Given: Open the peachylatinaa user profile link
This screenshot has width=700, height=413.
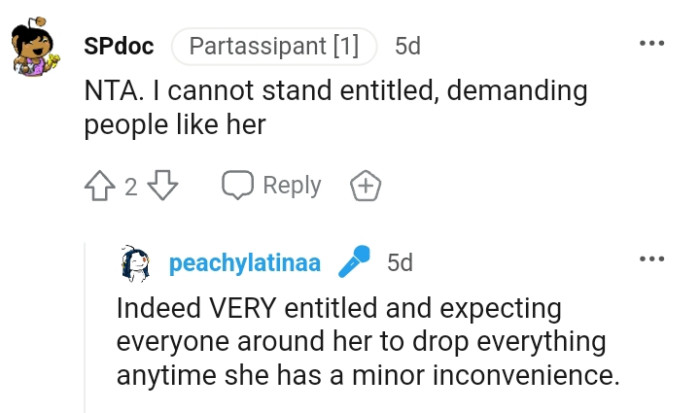Looking at the screenshot, I should (245, 263).
